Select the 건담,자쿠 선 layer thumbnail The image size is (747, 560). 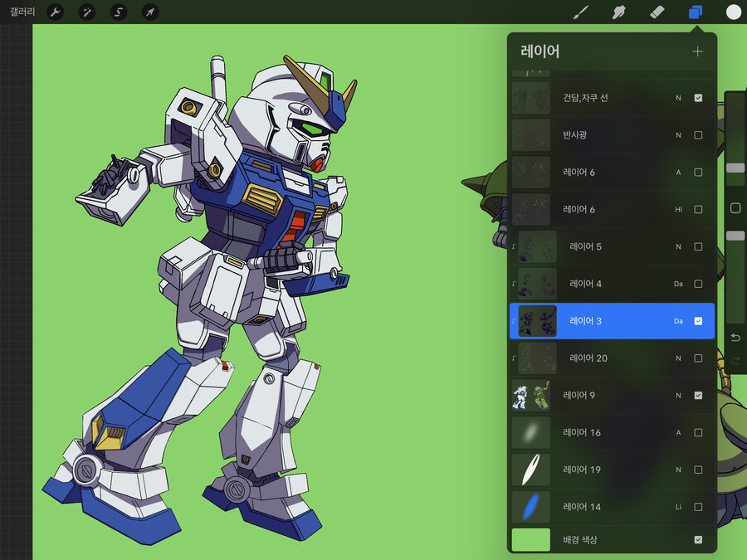coord(530,98)
